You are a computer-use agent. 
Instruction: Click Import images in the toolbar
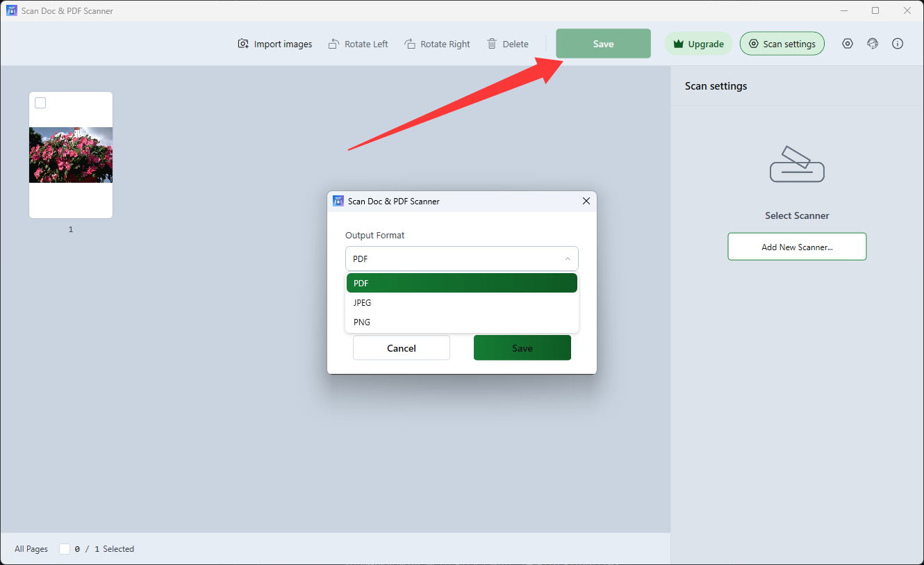click(x=275, y=44)
